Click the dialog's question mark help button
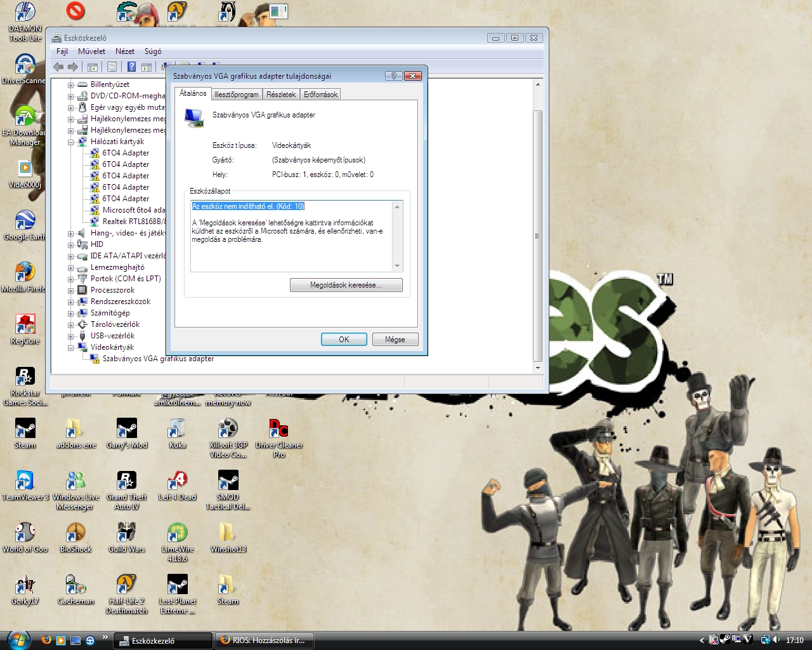 pos(393,76)
